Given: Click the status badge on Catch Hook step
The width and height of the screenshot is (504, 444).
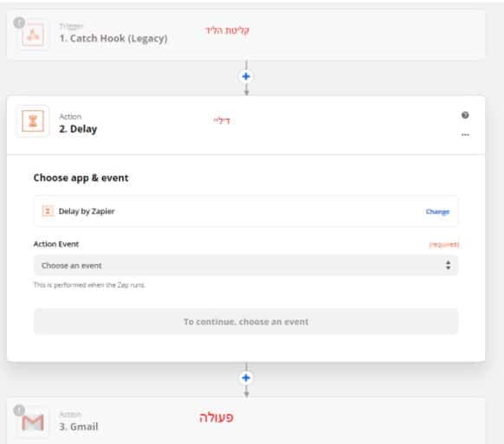Looking at the screenshot, I should [19, 23].
